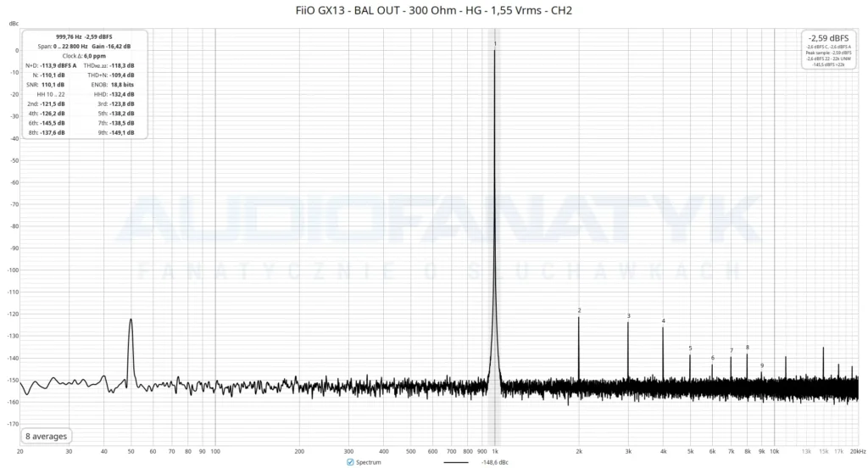Click the 8 averages indicator
The height and width of the screenshot is (468, 868).
point(46,436)
